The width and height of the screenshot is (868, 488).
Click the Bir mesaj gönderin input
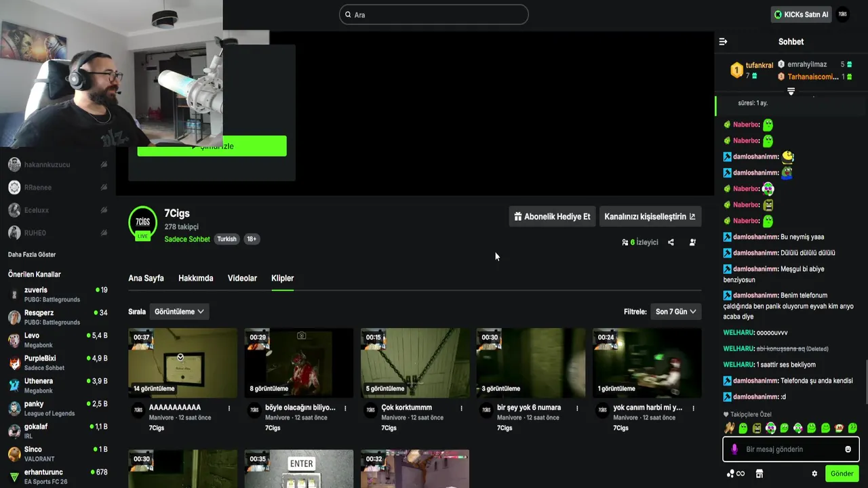coord(791,449)
